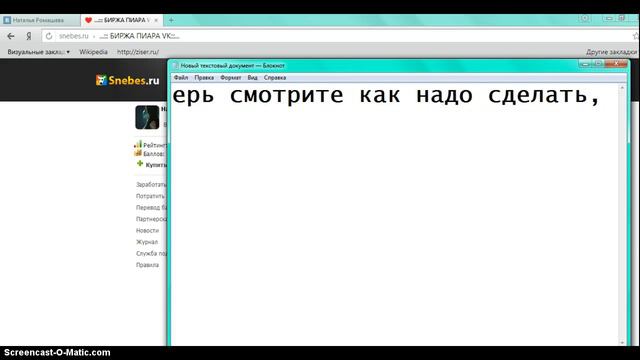Viewport: 640px width, 360px height.
Task: Open the Заработать sidebar link
Action: pos(151,184)
